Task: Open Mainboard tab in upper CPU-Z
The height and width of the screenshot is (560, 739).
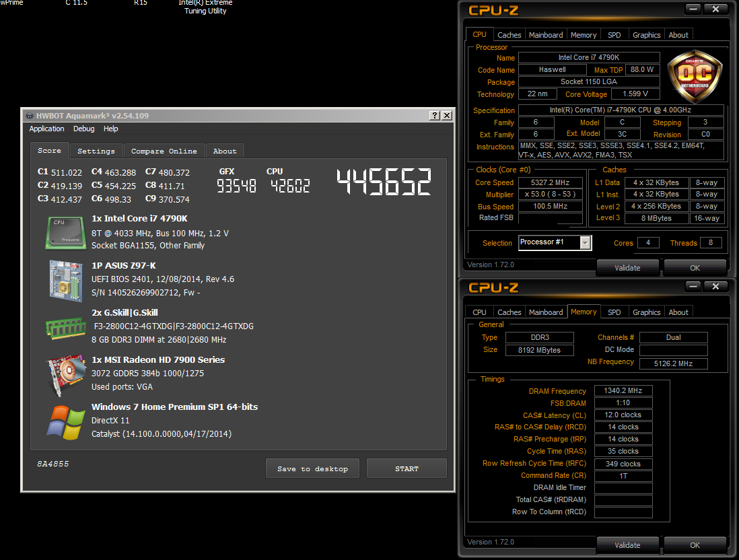Action: (546, 35)
